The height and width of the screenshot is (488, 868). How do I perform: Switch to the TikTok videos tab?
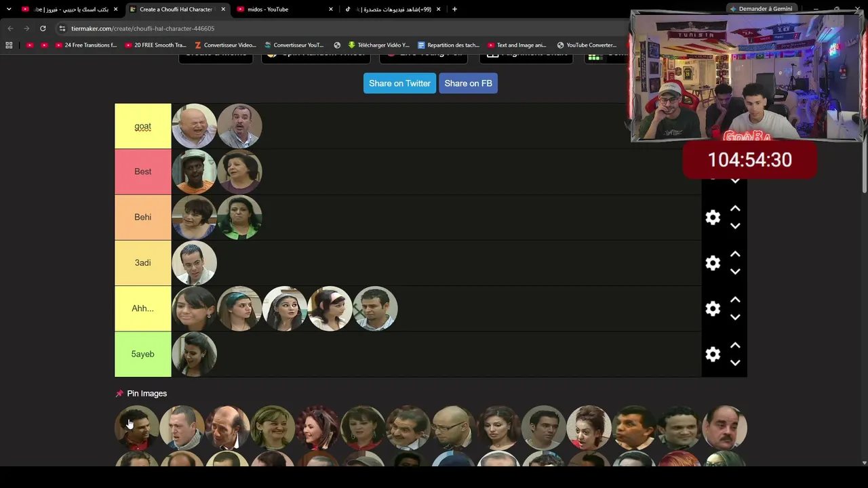pyautogui.click(x=392, y=9)
